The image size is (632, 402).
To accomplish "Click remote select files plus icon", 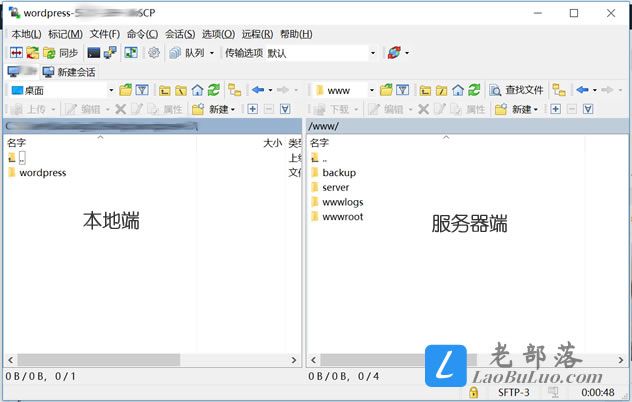I will tap(555, 109).
